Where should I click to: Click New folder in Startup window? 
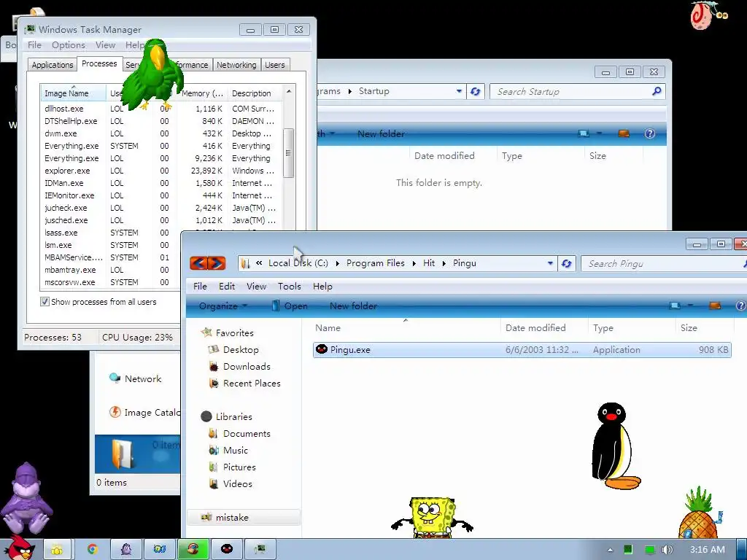pos(381,134)
